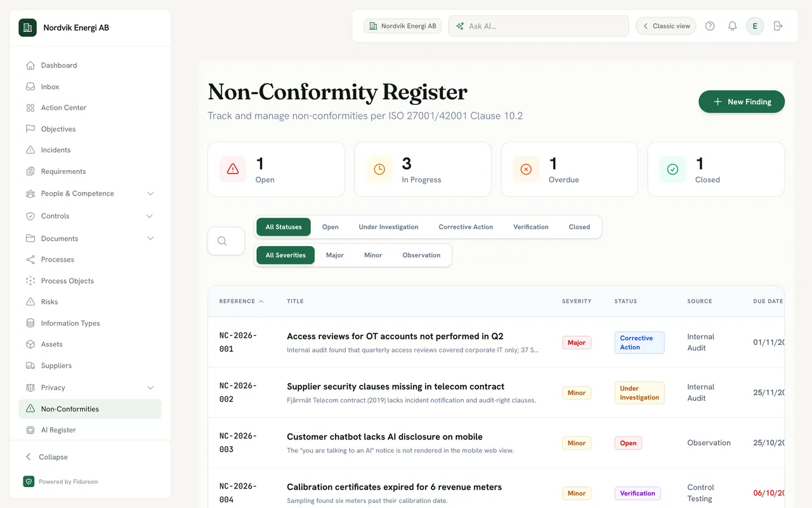This screenshot has height=508, width=812.
Task: Click the Process Objects icon
Action: [x=30, y=281]
